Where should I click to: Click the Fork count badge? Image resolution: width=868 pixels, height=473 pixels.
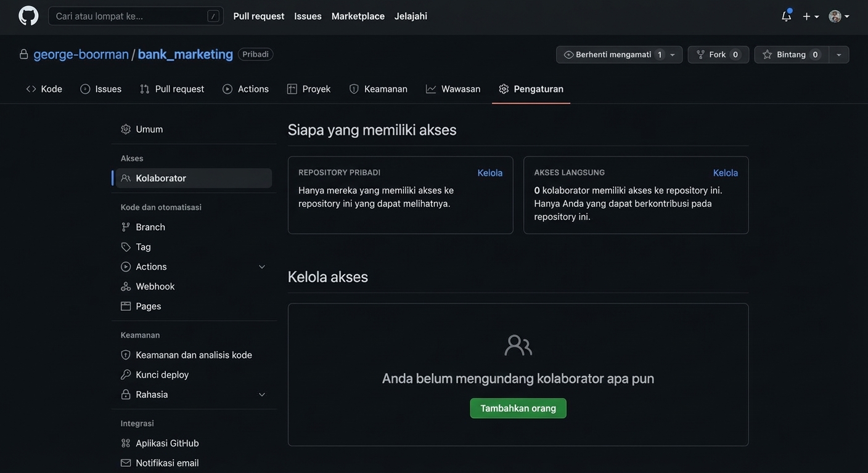tap(735, 55)
